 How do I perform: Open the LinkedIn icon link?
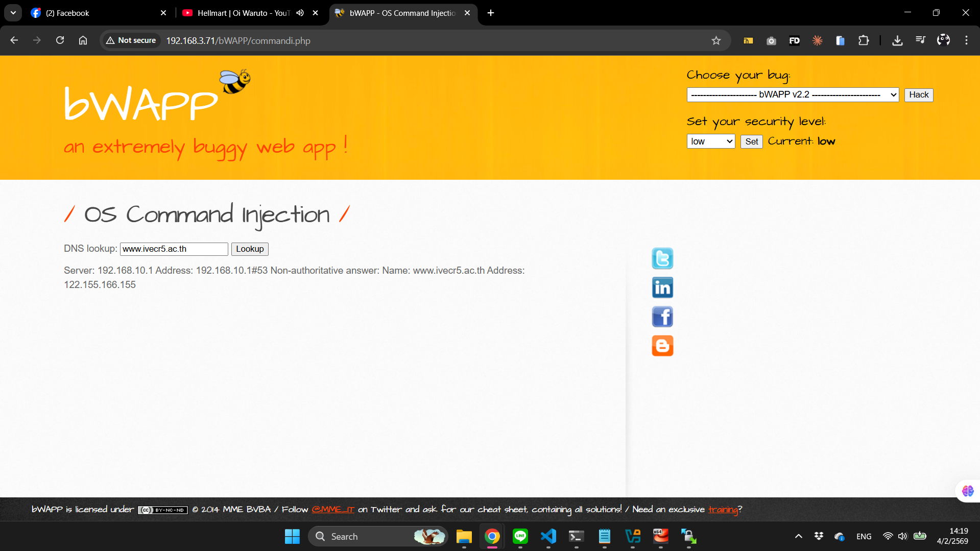pyautogui.click(x=662, y=288)
